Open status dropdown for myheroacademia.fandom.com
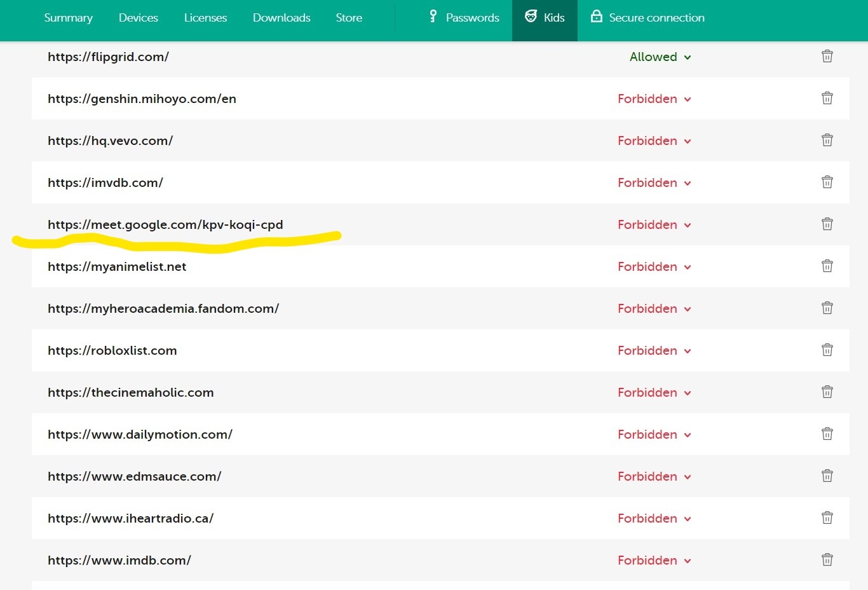 point(654,308)
